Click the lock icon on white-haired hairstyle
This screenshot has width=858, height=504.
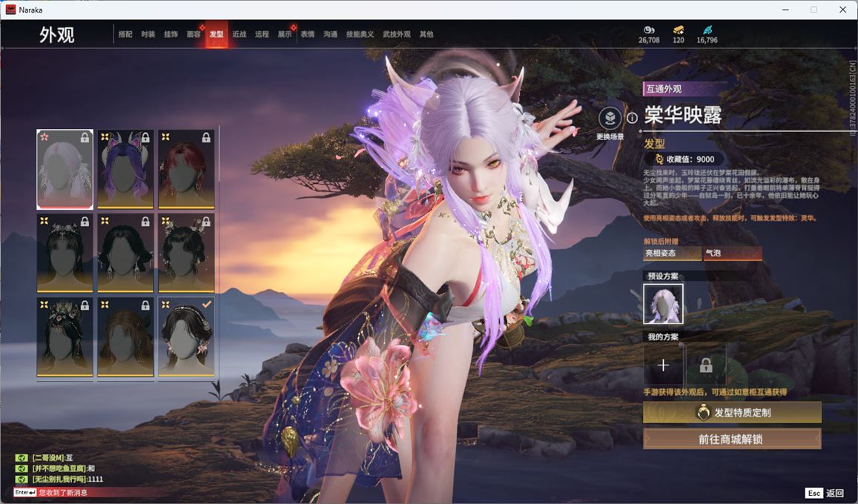tap(85, 138)
